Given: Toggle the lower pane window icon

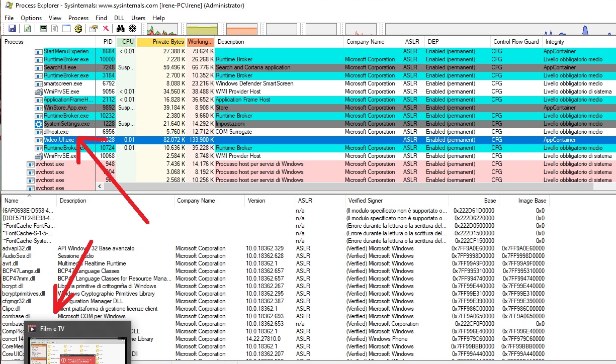Looking at the screenshot, I should 66,29.
